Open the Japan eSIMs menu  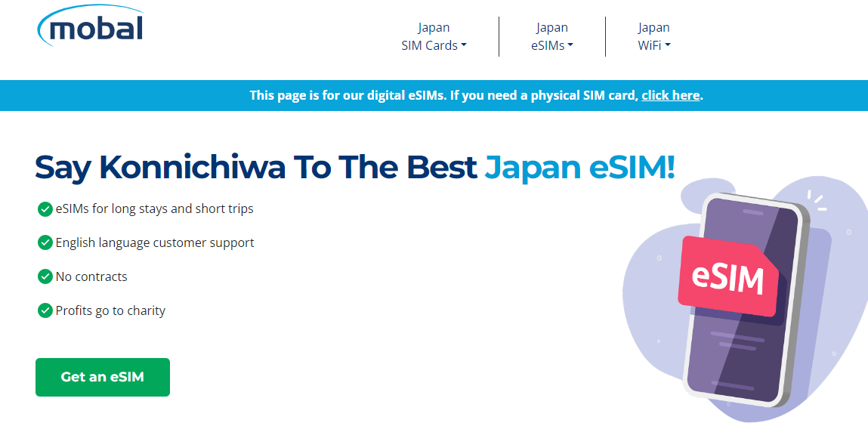click(x=550, y=36)
